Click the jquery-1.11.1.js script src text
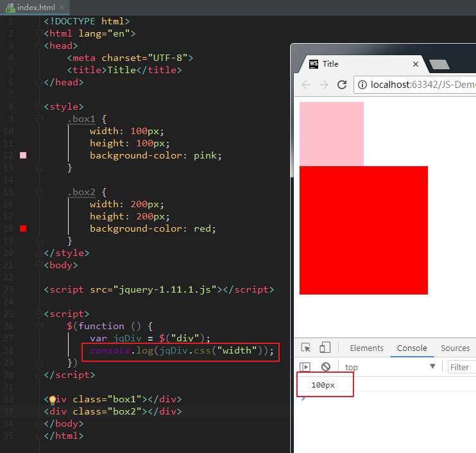Screen dimensions: 476x453 click(165, 289)
